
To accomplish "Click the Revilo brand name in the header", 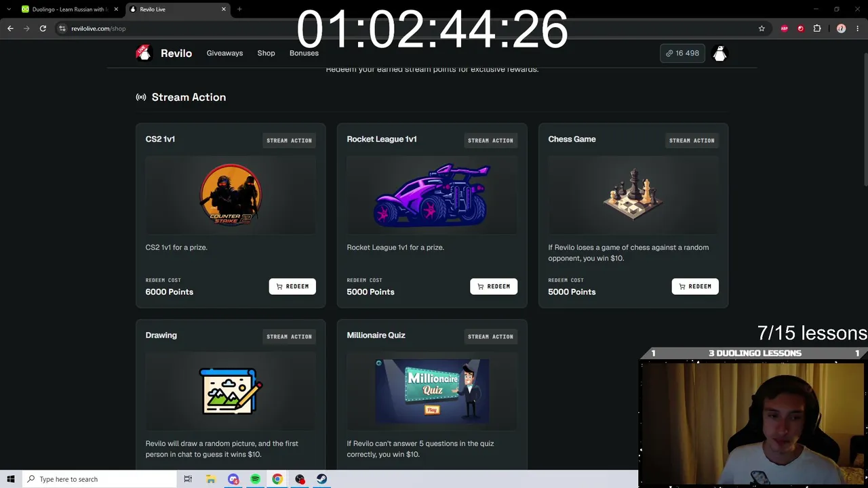I will point(176,54).
